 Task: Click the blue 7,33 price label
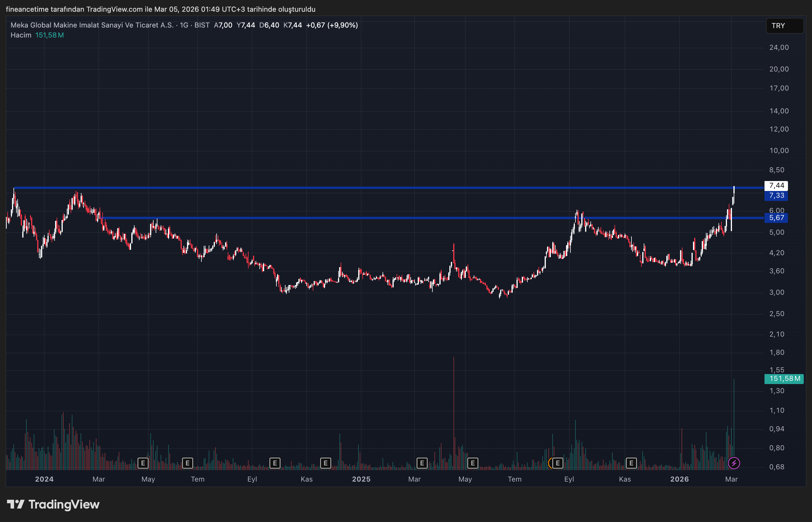tap(776, 196)
